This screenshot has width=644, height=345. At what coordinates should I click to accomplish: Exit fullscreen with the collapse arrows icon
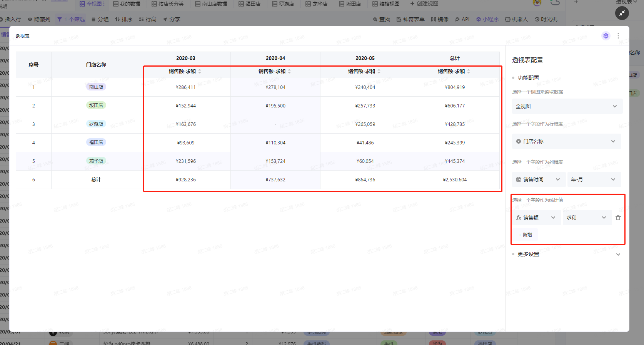pos(622,13)
